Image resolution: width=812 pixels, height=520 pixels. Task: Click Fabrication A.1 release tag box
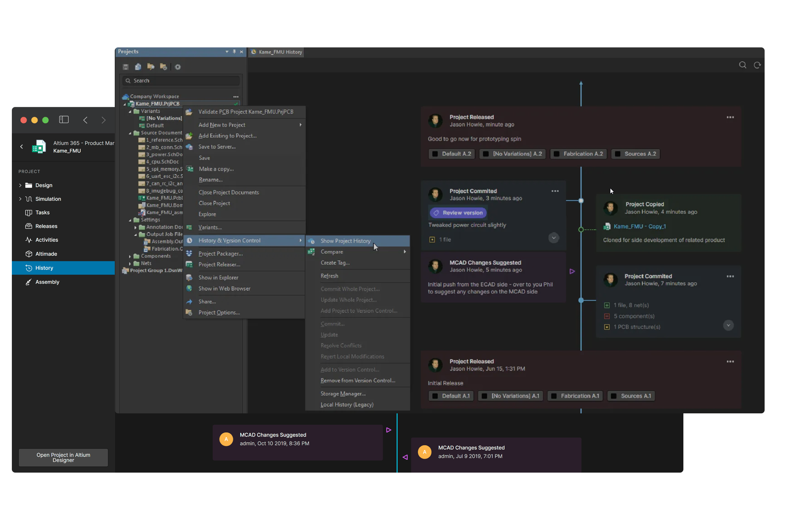click(575, 396)
